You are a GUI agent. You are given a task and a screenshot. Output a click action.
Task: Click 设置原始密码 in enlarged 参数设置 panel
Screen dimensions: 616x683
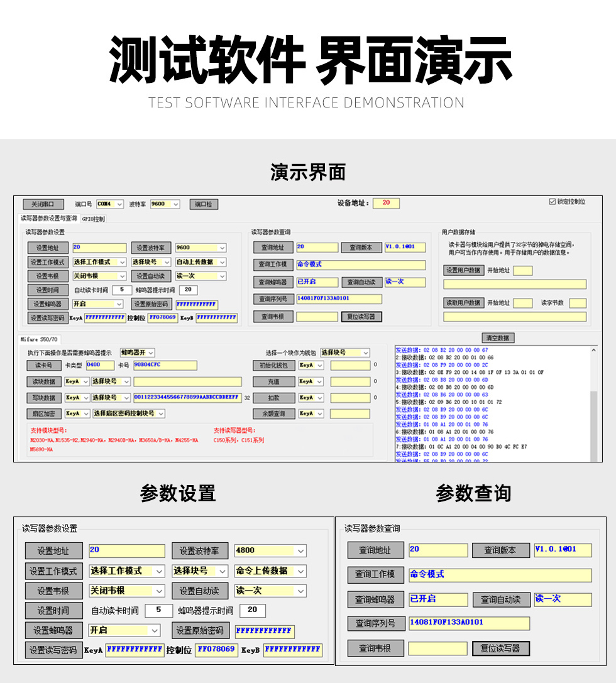pos(201,631)
